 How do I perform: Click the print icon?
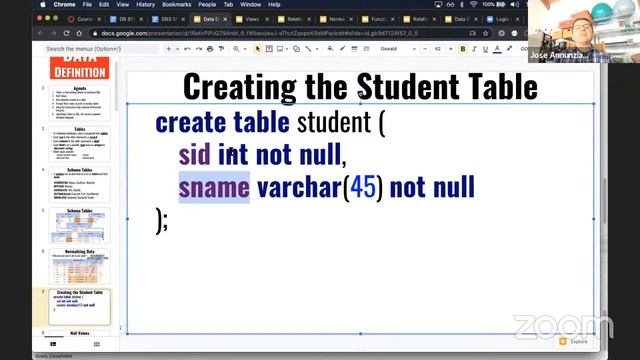(210, 49)
